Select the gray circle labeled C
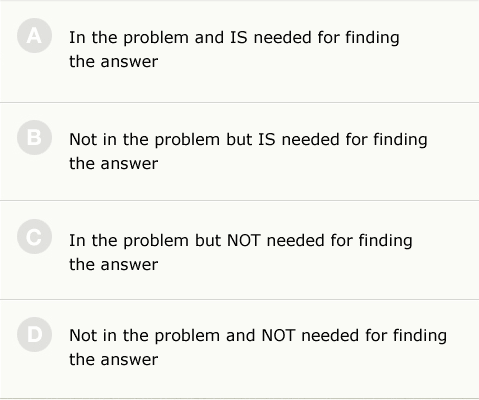The image size is (479, 400). pyautogui.click(x=34, y=237)
